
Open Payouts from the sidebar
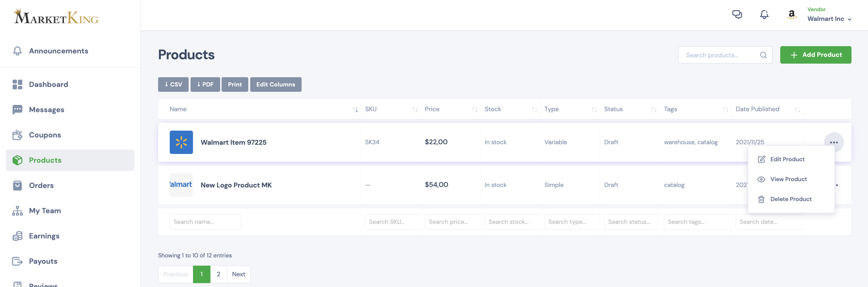(43, 261)
